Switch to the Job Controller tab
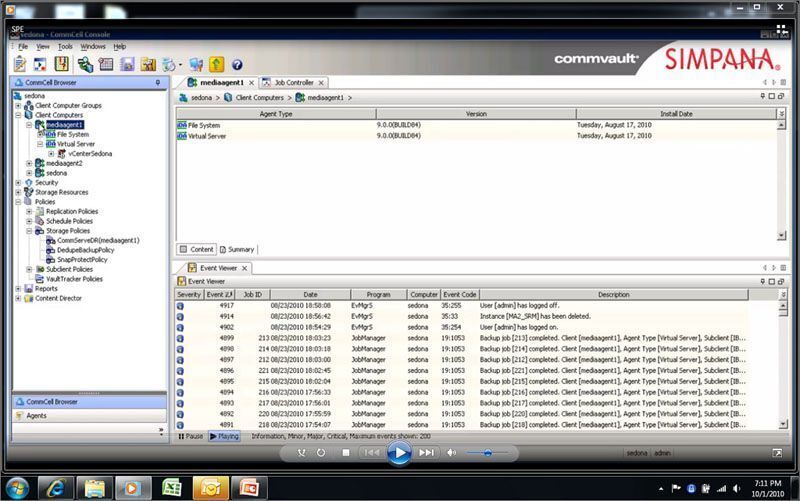This screenshot has width=800, height=501. pos(293,83)
